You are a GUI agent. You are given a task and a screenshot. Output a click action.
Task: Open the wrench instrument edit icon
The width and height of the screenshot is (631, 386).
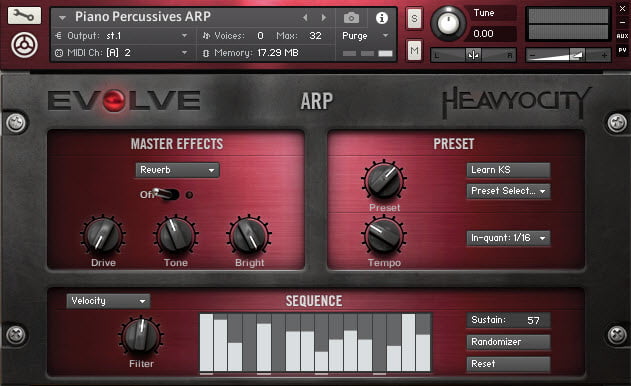(24, 15)
